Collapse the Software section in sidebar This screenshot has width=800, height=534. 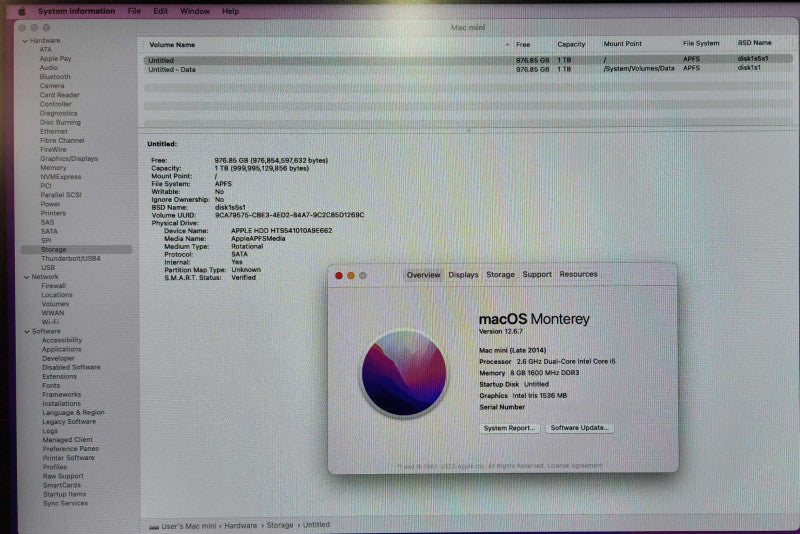(27, 332)
